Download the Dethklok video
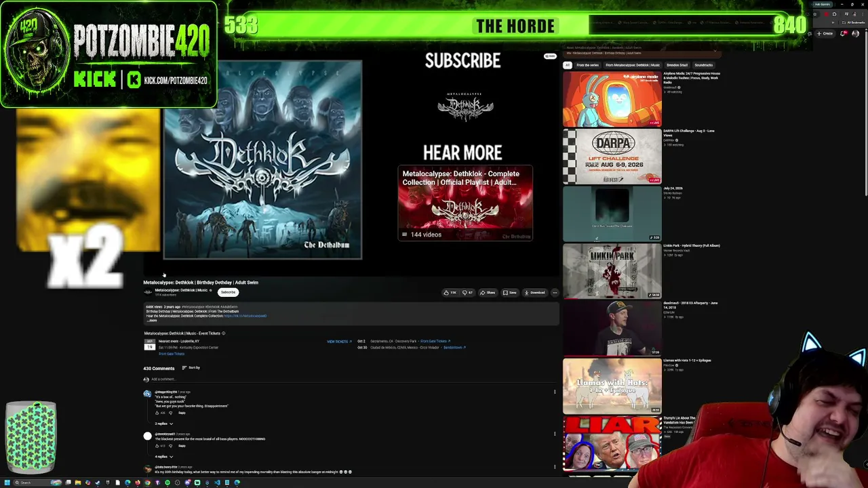The image size is (868, 488). [x=534, y=293]
